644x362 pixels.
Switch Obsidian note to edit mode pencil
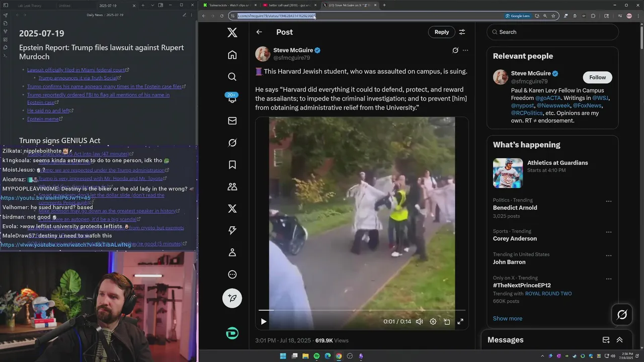[184, 15]
